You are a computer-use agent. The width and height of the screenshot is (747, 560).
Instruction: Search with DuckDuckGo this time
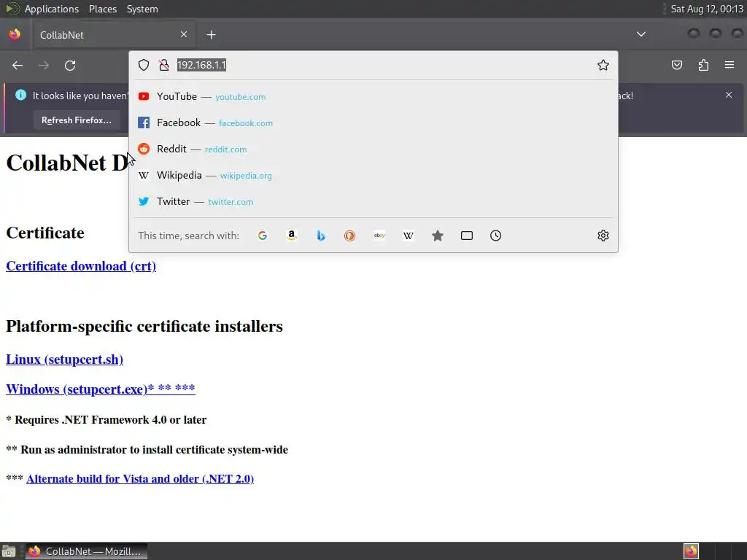point(349,236)
